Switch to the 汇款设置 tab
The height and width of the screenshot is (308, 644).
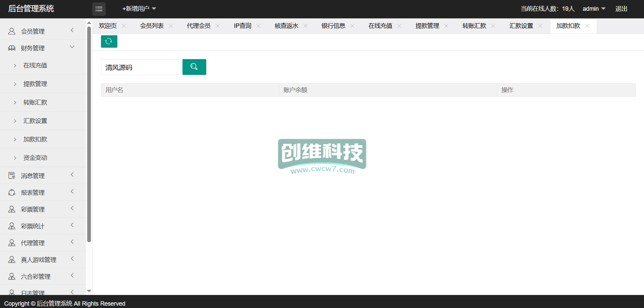click(521, 26)
